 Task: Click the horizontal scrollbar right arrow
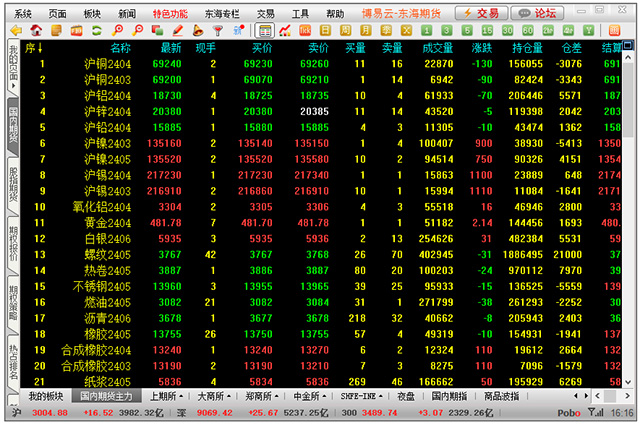[627, 396]
